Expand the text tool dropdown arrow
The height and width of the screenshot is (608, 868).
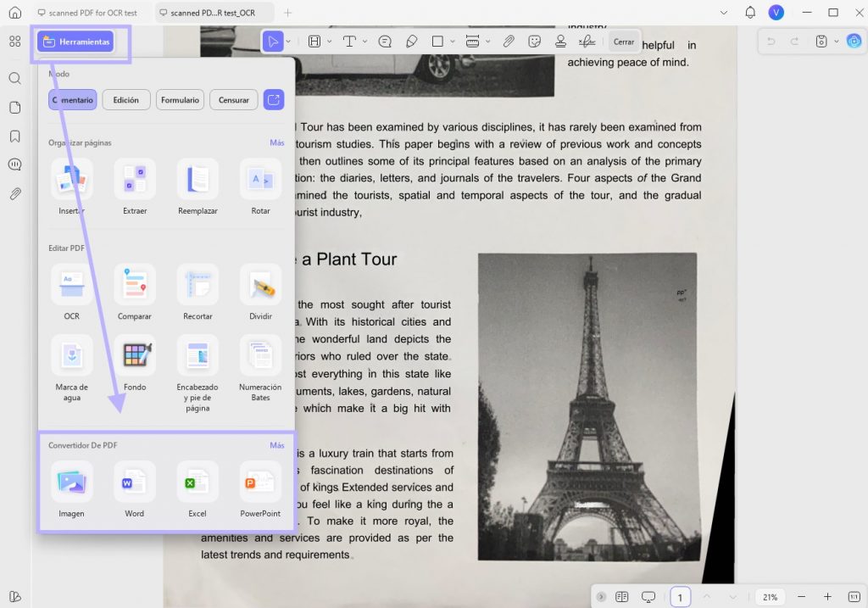[364, 42]
